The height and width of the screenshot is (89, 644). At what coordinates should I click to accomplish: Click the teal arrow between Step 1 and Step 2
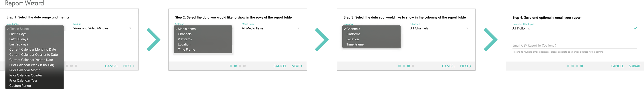(x=154, y=39)
